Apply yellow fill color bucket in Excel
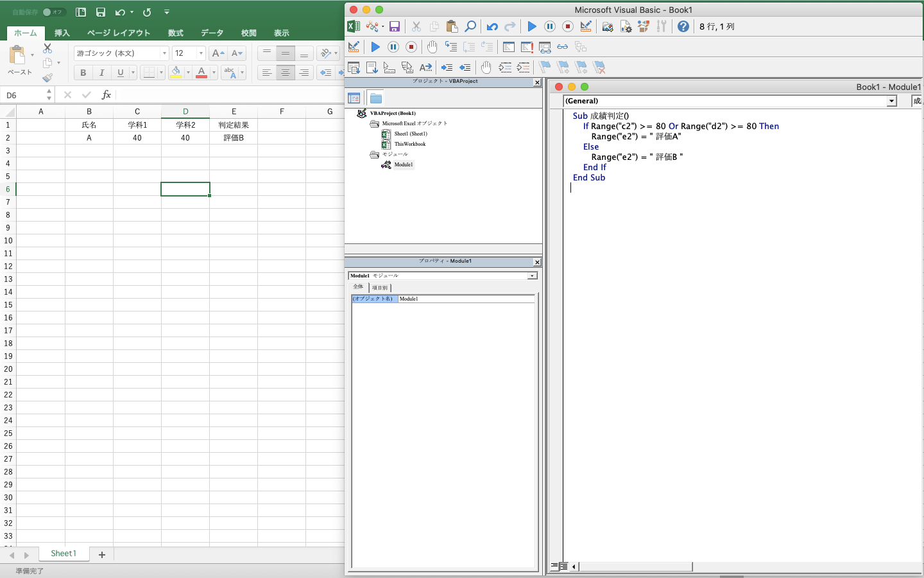This screenshot has height=578, width=924. pos(176,73)
